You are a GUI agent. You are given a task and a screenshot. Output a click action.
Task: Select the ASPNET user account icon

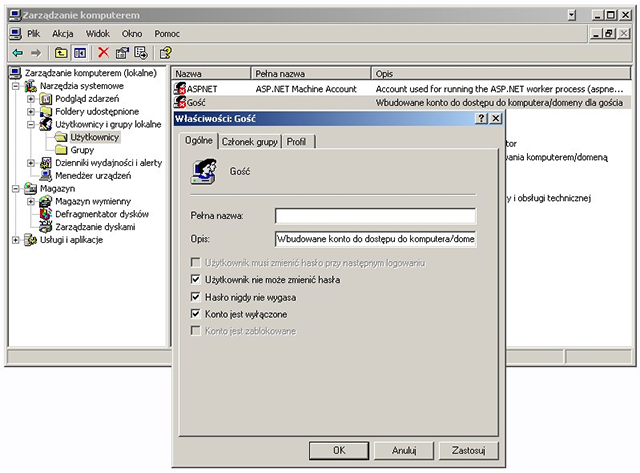point(180,89)
